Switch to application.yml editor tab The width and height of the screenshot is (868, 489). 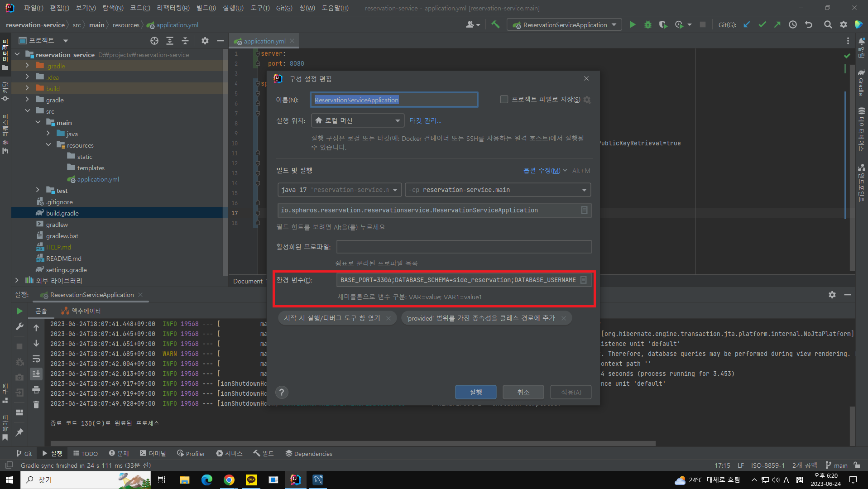point(264,41)
